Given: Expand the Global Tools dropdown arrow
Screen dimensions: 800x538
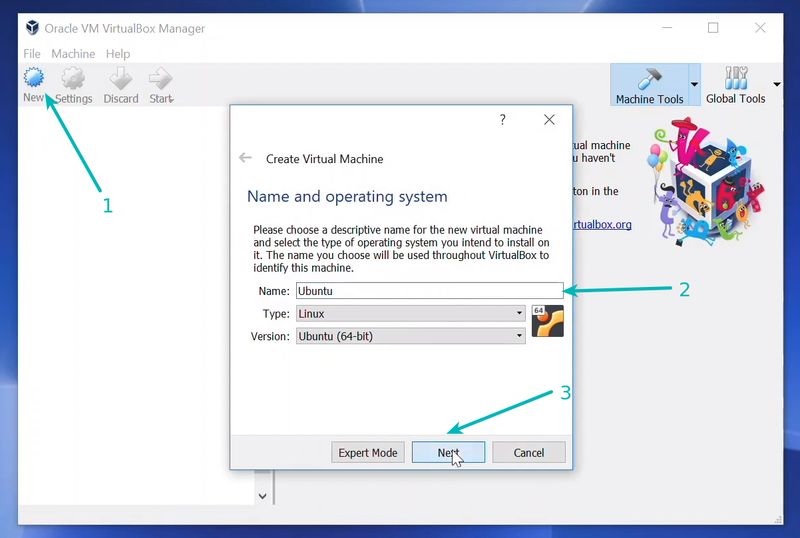Looking at the screenshot, I should (777, 84).
